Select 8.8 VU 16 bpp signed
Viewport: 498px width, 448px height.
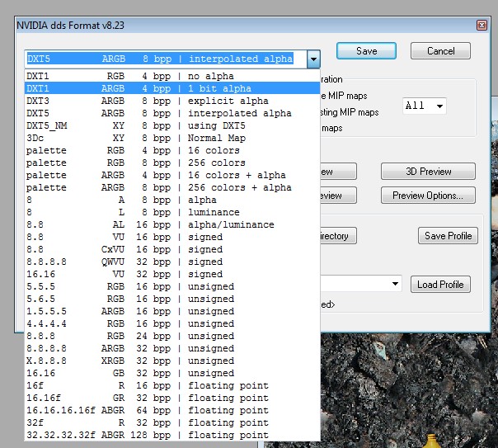tap(172, 237)
